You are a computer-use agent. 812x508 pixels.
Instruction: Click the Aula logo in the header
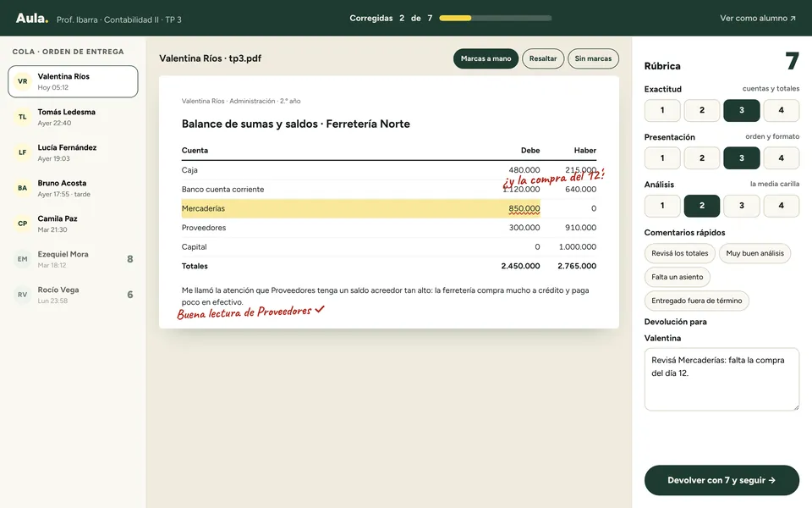pos(31,18)
